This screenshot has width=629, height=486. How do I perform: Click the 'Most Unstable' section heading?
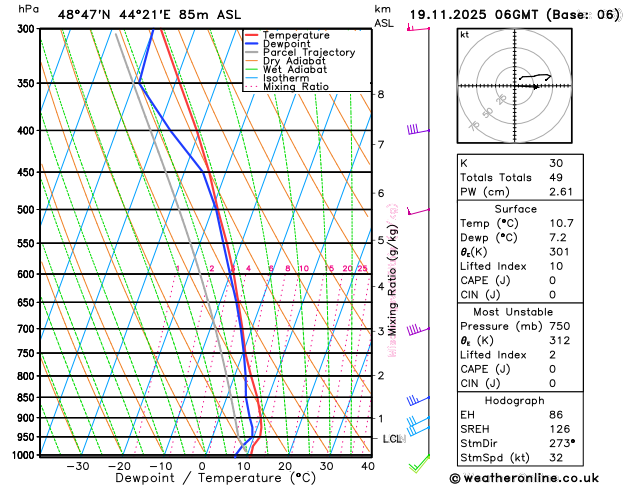(x=513, y=312)
